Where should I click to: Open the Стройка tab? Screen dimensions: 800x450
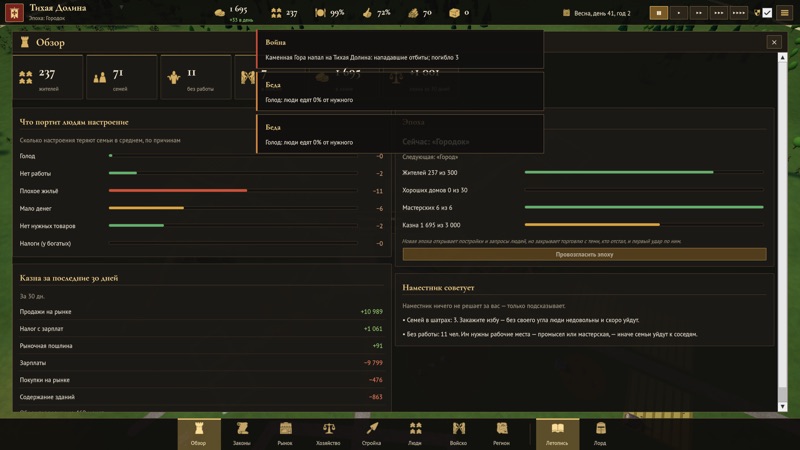[371, 434]
